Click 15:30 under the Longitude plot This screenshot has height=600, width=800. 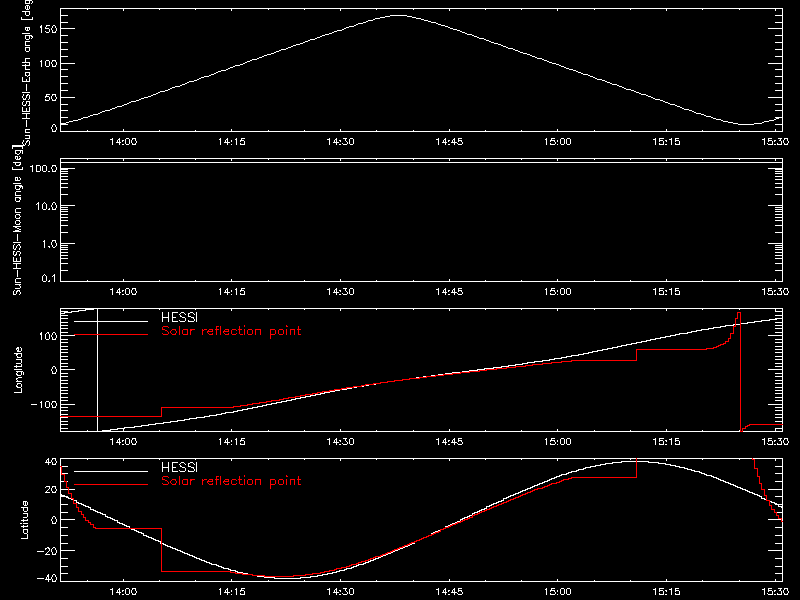click(775, 442)
